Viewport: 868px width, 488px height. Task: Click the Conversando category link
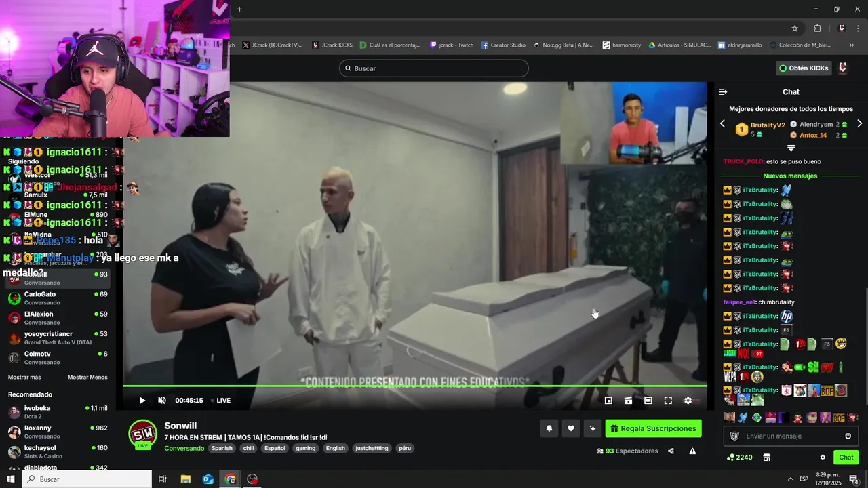tap(184, 448)
